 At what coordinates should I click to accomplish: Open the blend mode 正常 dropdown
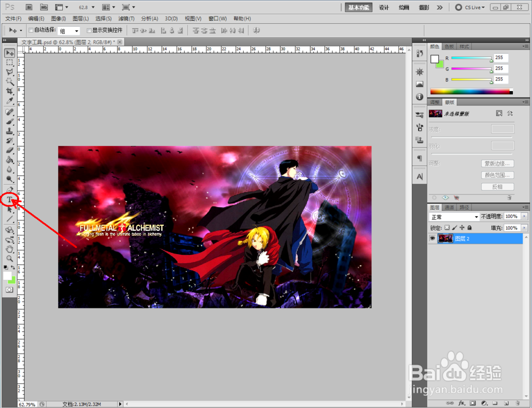click(454, 217)
